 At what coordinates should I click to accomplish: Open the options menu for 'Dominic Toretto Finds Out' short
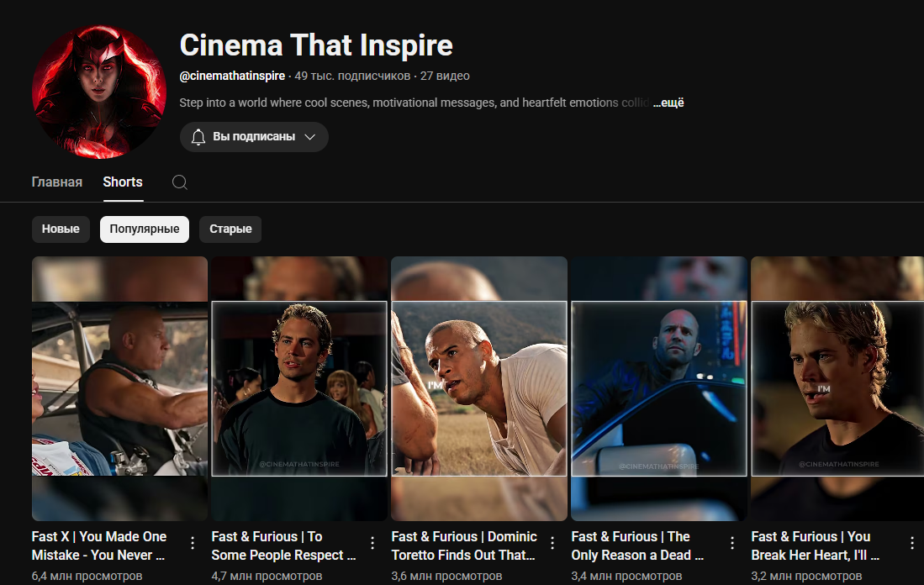(x=552, y=542)
